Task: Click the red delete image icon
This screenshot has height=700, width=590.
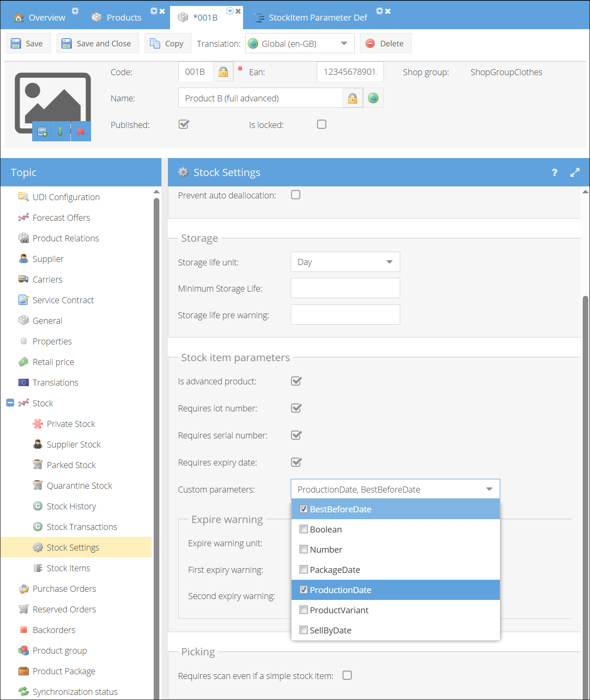Action: click(x=81, y=132)
